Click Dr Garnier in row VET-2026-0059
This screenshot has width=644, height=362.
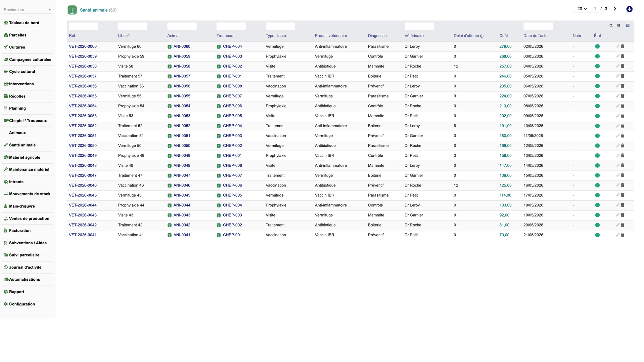(413, 57)
